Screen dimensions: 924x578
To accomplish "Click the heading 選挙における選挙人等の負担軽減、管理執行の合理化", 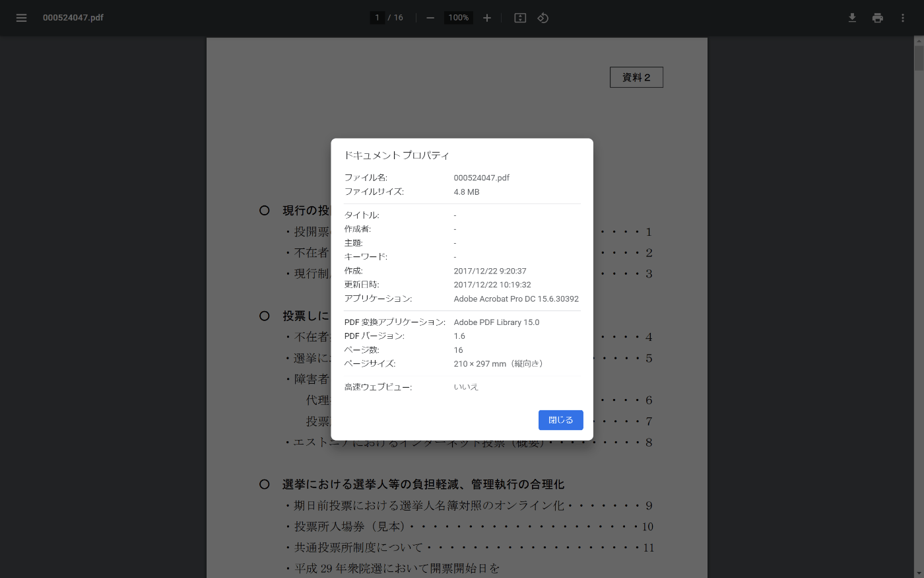I will point(423,485).
